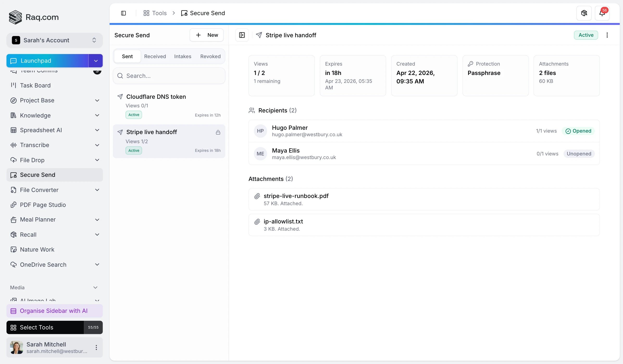Switch to the Revoked tab

[x=210, y=56]
